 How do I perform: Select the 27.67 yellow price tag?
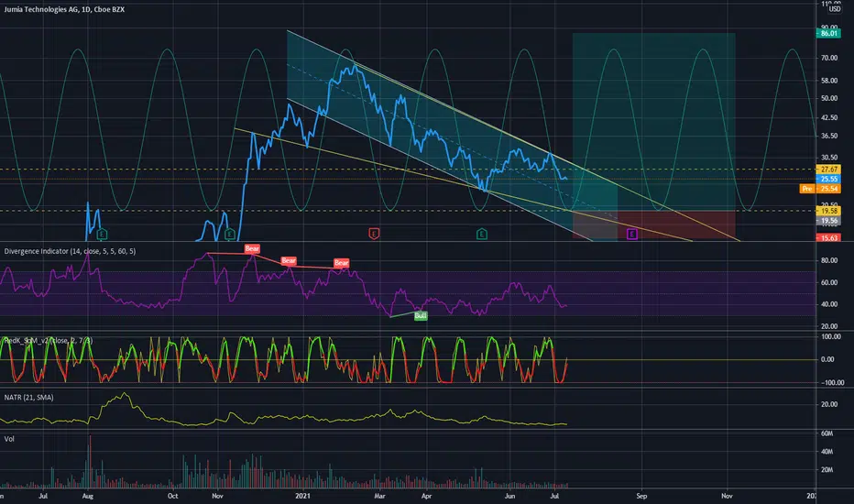[828, 170]
